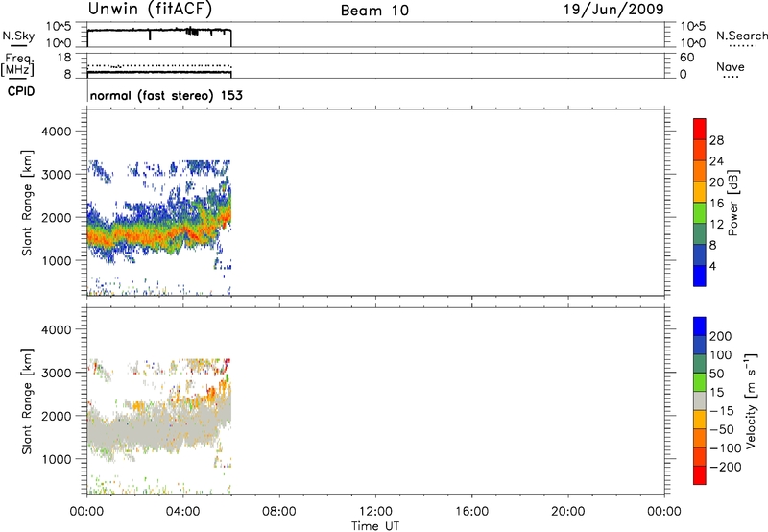Click the 'Freq. [MHz]' axis label
This screenshot has width=768, height=532.
click(x=18, y=64)
